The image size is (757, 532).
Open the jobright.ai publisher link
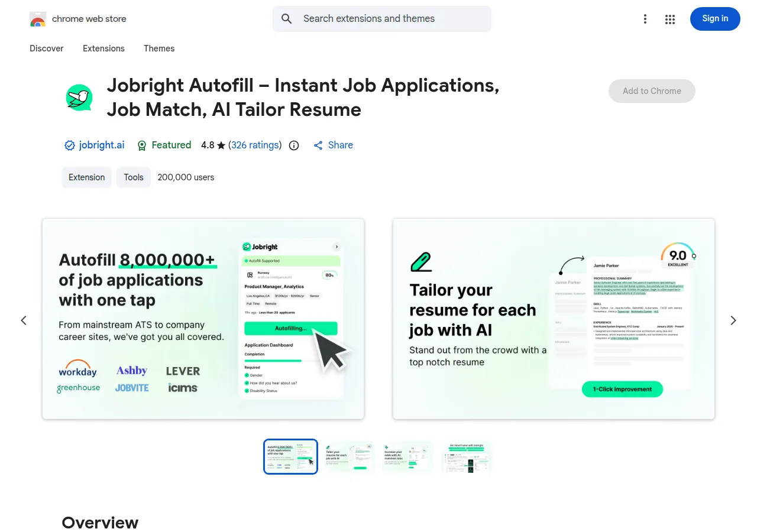(x=102, y=145)
